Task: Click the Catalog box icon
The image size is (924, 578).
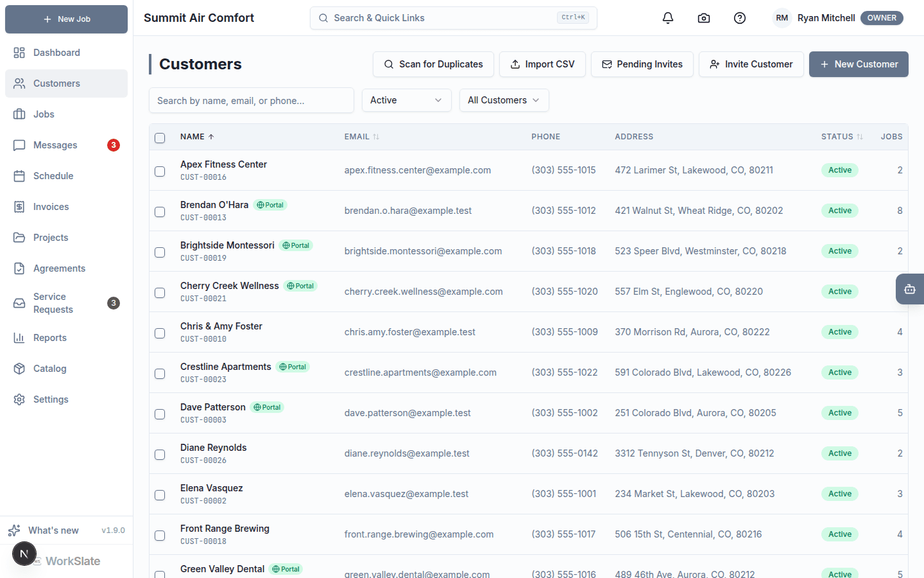Action: (19, 369)
